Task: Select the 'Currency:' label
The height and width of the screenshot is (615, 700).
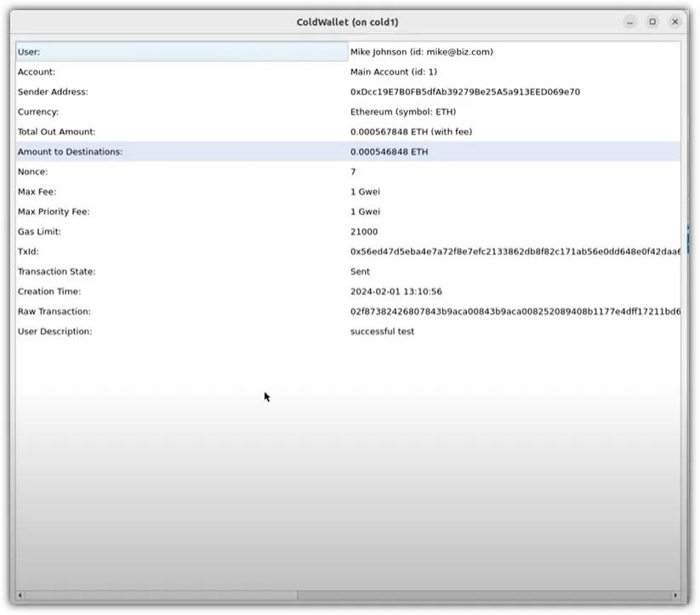Action: coord(38,111)
